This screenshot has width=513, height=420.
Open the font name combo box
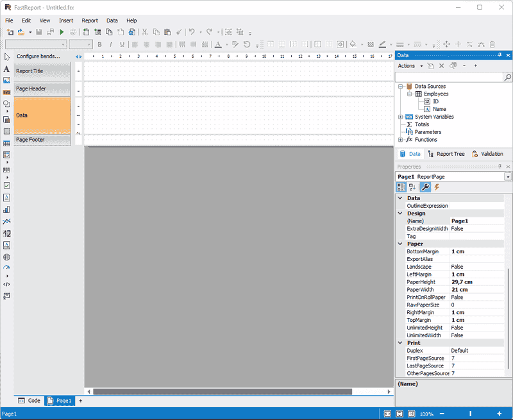tap(37, 44)
